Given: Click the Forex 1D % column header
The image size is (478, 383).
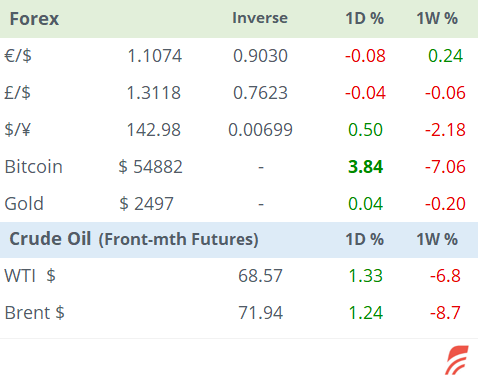Looking at the screenshot, I should pos(365,18).
